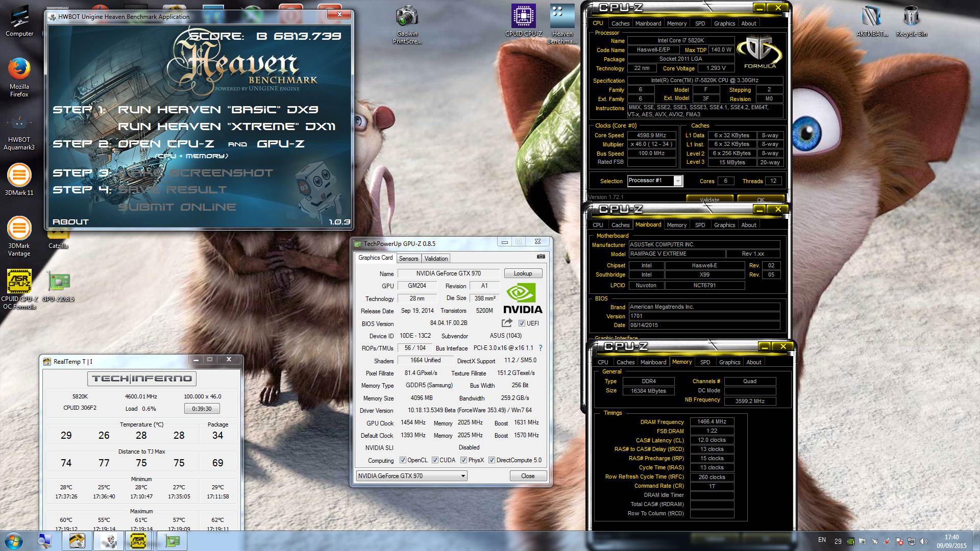This screenshot has width=980, height=551.
Task: Click the GPU name field NVIDIA GeForce GTX 970
Action: click(448, 273)
